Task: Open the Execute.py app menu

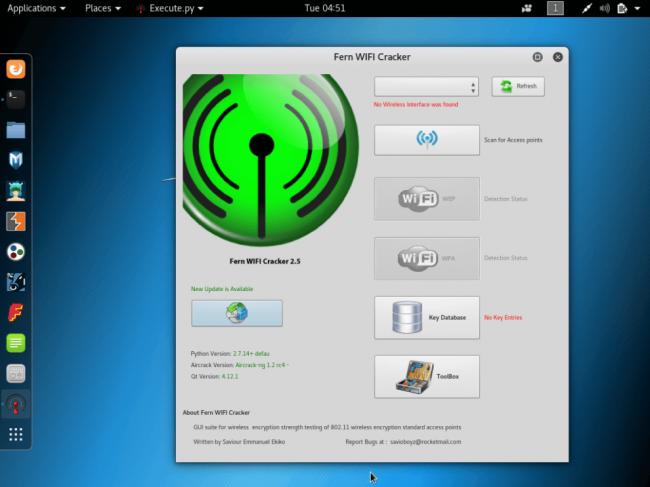Action: click(171, 8)
